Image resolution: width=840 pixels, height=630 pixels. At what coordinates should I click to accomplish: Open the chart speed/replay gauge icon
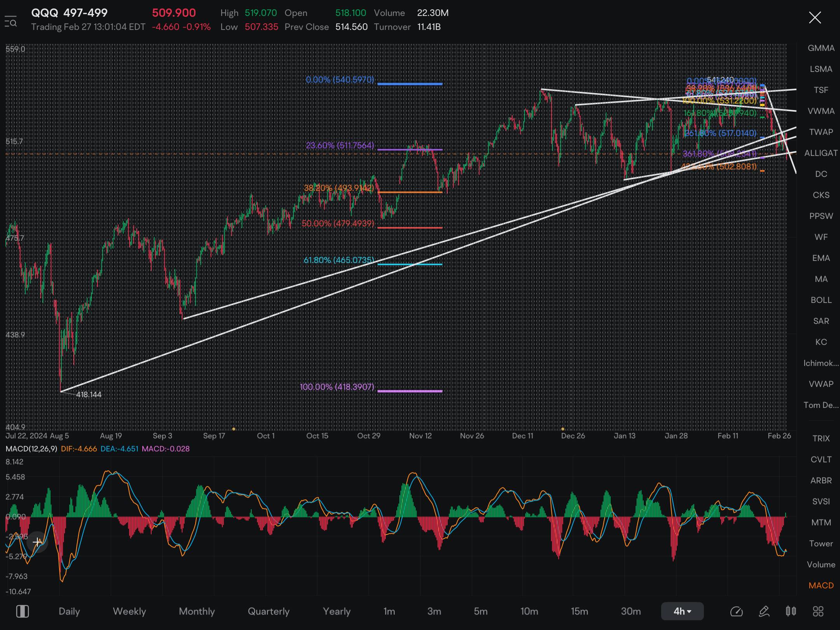[736, 611]
